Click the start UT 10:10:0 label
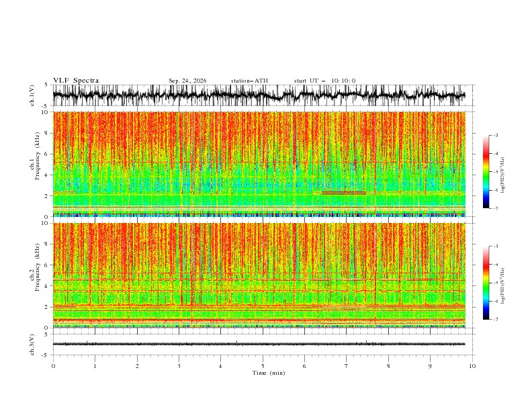Viewport: 532px width, 411px height. [324, 81]
